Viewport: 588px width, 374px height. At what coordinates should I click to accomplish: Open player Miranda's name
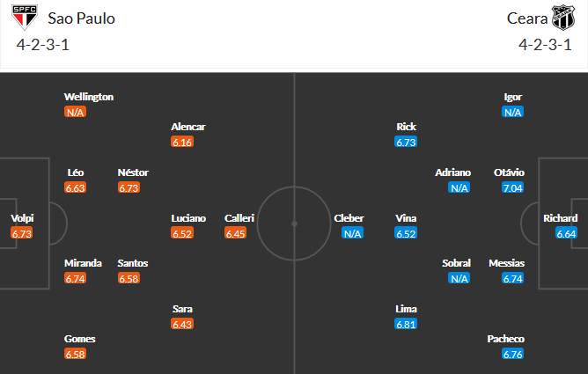[x=83, y=263]
